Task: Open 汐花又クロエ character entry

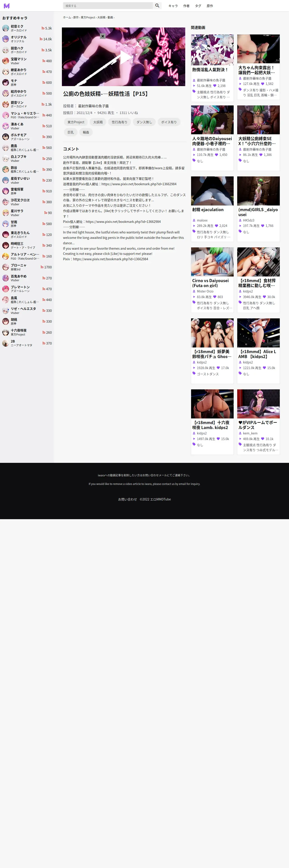Action: [27, 202]
